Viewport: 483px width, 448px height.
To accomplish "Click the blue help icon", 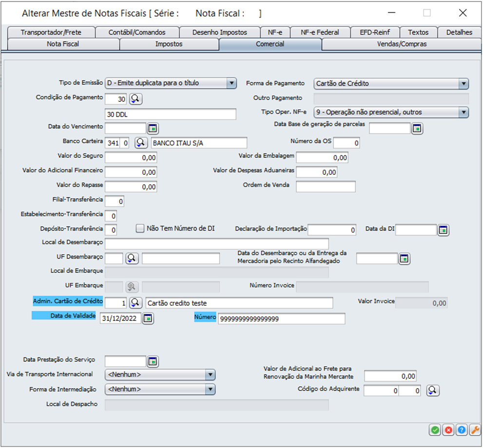I will tap(461, 430).
